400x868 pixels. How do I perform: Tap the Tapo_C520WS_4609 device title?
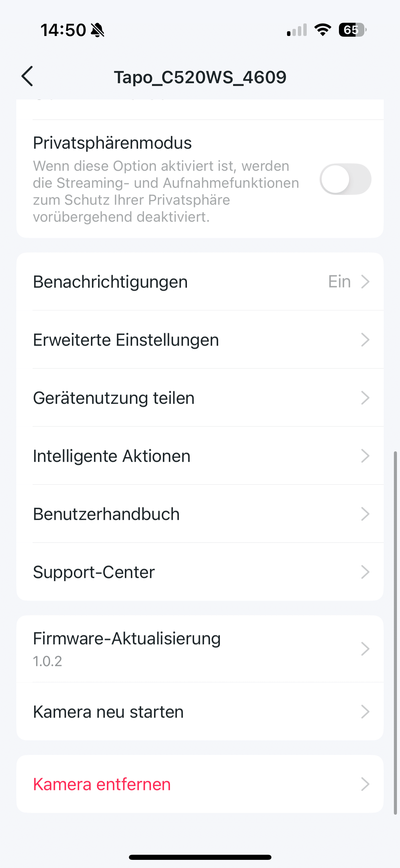point(200,77)
